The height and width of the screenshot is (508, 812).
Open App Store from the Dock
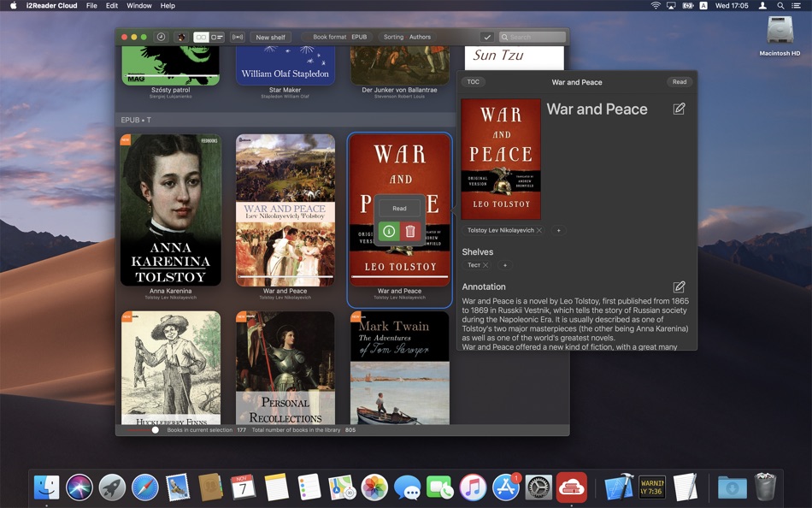point(505,487)
